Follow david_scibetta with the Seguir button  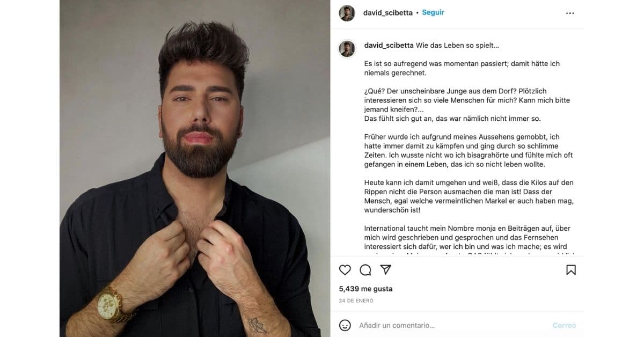[433, 12]
